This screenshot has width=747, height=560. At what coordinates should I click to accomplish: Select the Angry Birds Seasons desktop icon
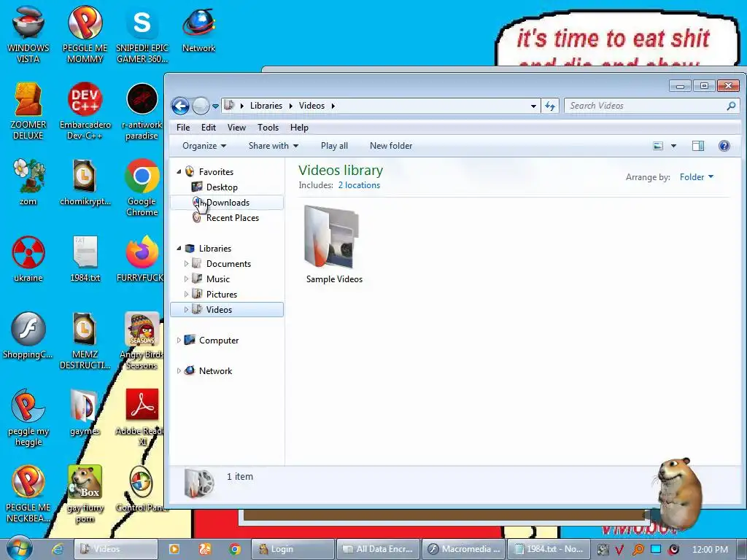(x=142, y=341)
